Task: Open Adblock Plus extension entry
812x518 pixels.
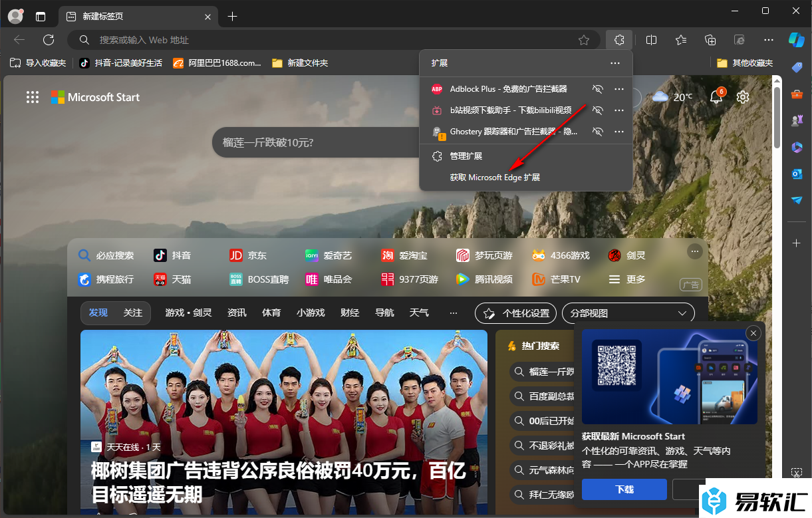Action: point(508,89)
